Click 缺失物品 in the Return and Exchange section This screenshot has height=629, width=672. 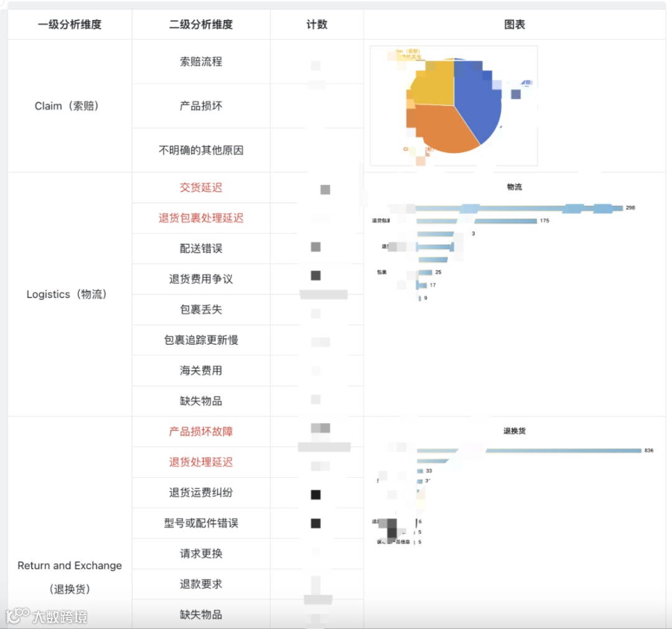click(x=201, y=615)
